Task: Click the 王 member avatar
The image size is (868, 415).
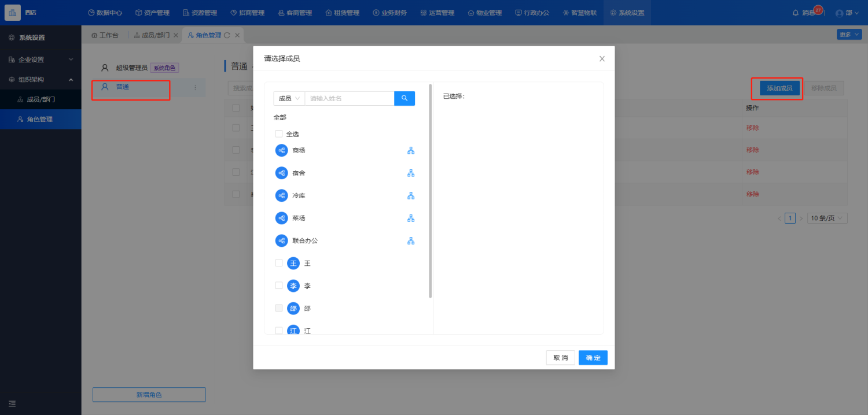Action: coord(293,263)
